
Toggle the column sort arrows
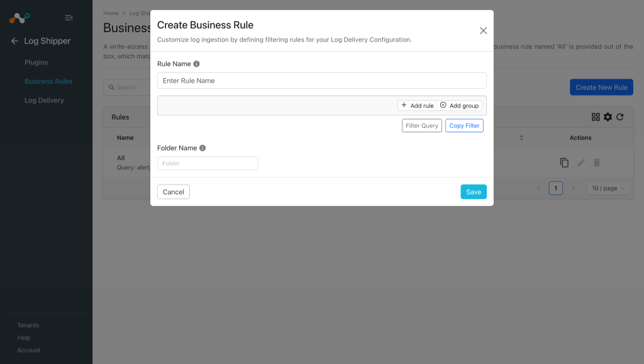point(521,138)
